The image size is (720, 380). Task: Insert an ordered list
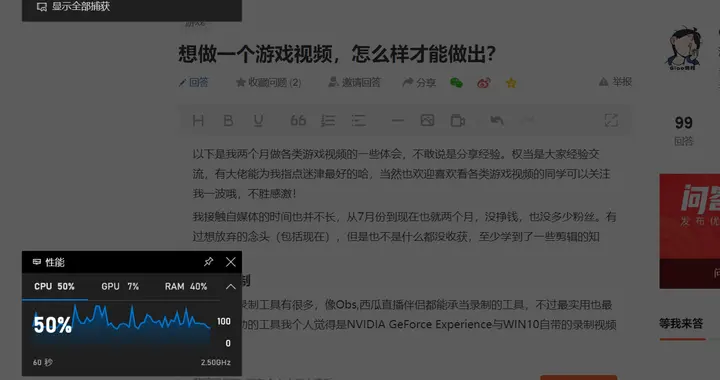pos(328,121)
